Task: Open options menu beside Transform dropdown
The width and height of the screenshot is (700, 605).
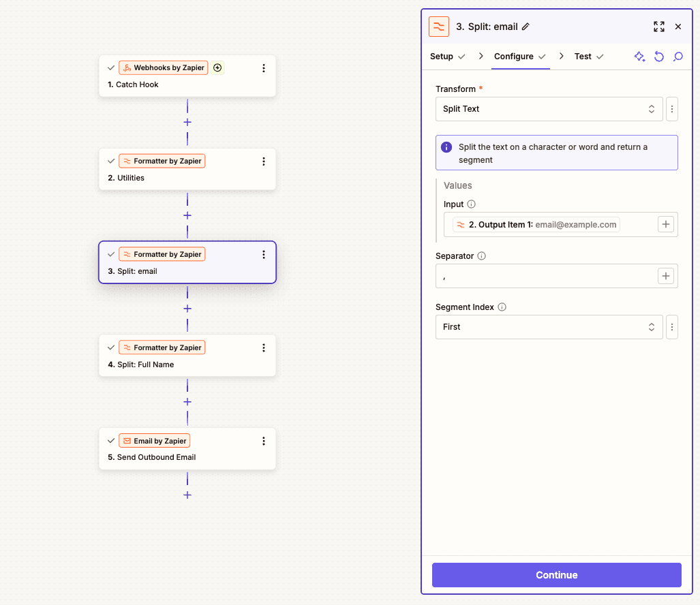Action: [672, 109]
